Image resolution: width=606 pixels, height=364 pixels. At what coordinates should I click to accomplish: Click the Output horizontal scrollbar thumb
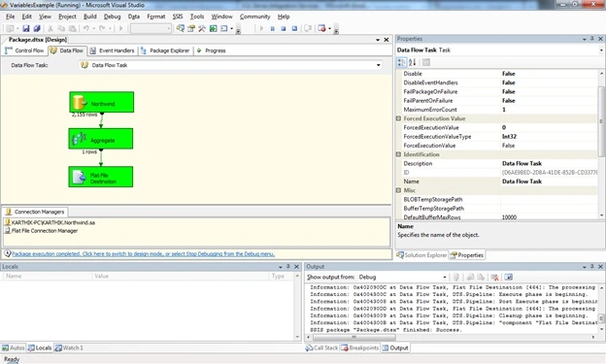pos(353,337)
